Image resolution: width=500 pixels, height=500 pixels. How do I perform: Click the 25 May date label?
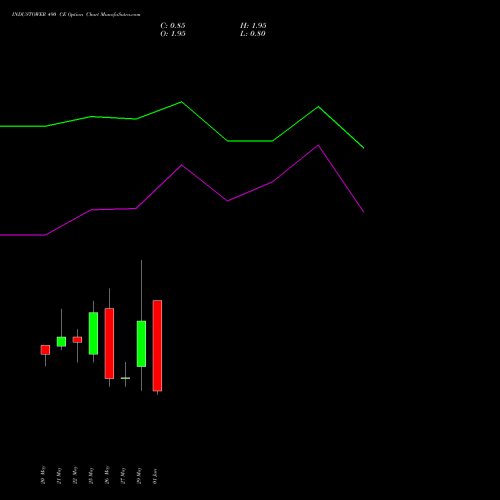(91, 475)
